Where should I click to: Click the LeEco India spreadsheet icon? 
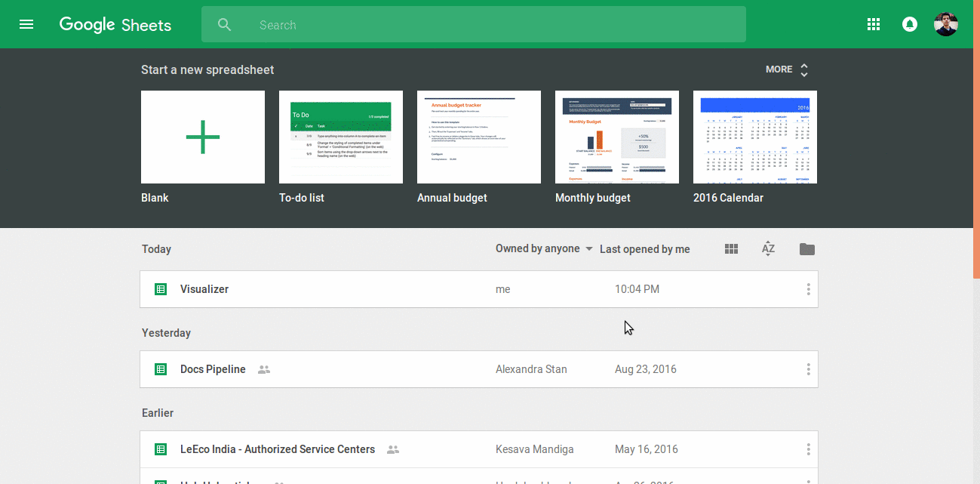pyautogui.click(x=161, y=449)
